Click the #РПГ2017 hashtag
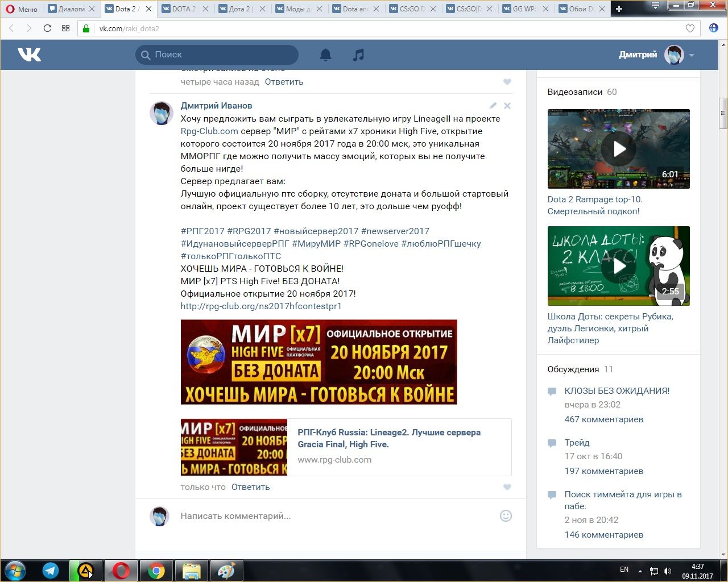Image resolution: width=728 pixels, height=582 pixels. 202,231
